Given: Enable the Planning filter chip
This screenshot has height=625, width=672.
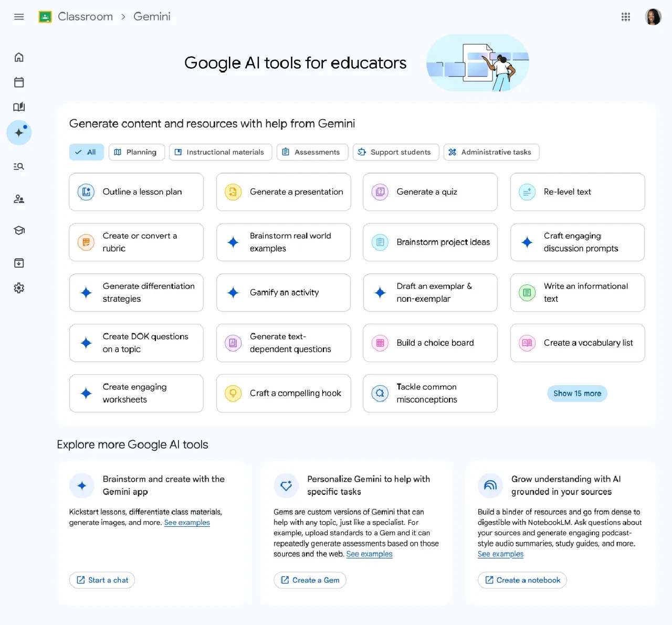Looking at the screenshot, I should coord(136,152).
